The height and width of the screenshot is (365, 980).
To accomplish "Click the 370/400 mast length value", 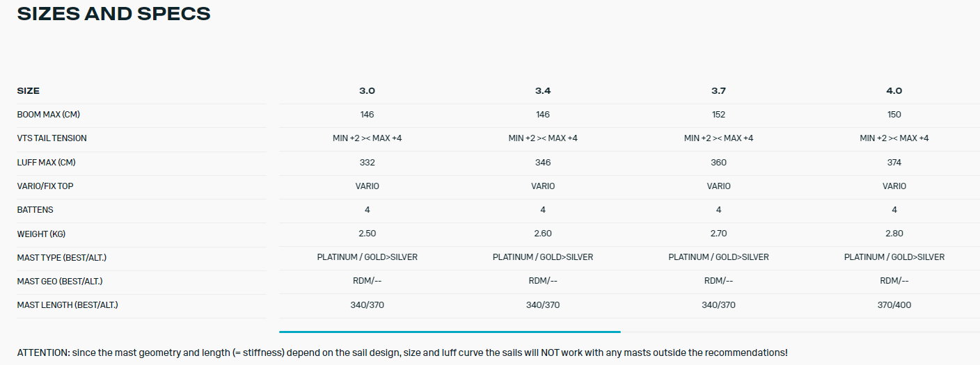I will 894,305.
